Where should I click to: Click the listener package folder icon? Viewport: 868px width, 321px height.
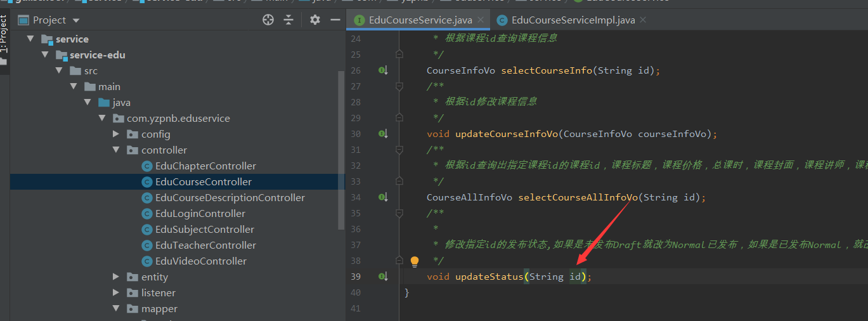133,293
